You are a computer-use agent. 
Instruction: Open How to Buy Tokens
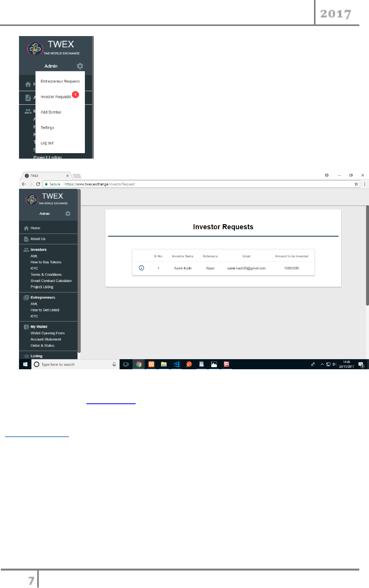click(x=46, y=262)
